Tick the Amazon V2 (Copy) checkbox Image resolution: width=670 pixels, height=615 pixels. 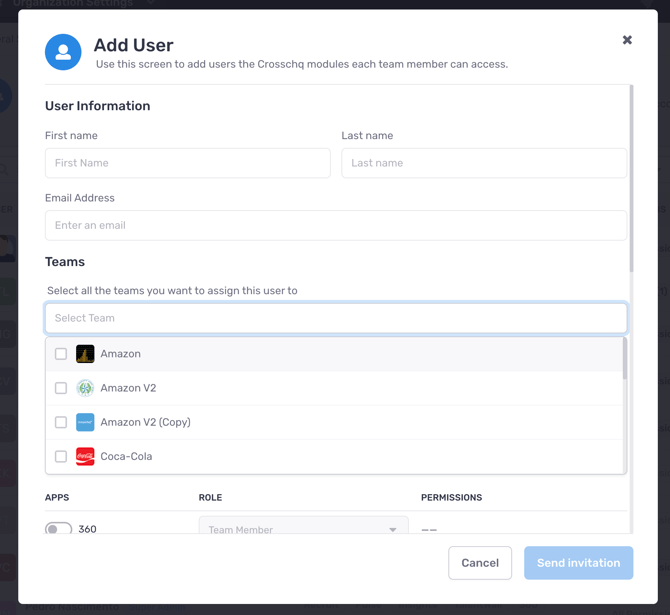point(61,422)
